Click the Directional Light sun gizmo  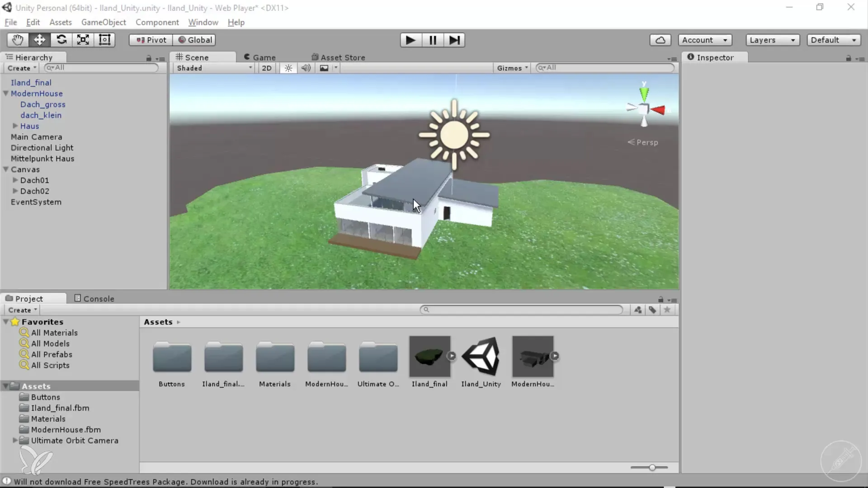(454, 135)
